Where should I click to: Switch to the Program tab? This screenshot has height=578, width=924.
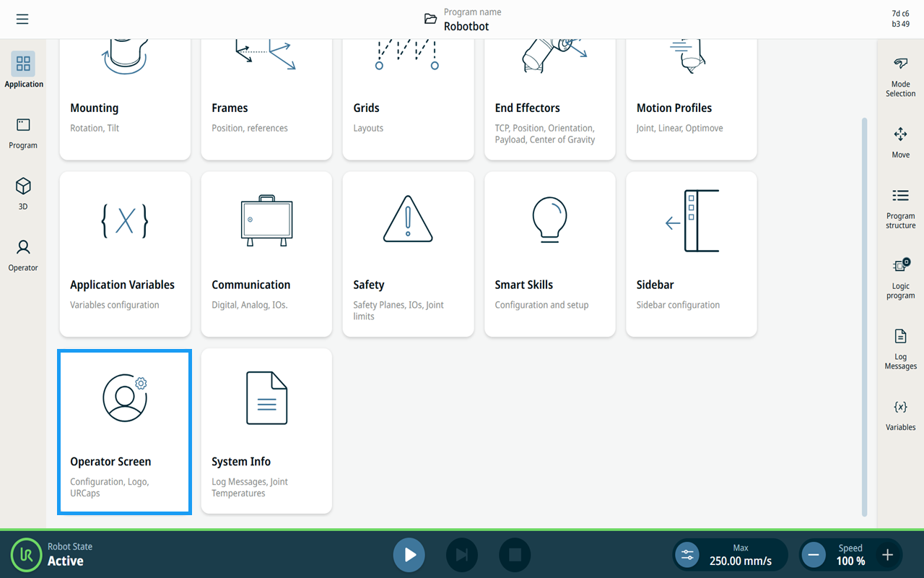click(23, 134)
